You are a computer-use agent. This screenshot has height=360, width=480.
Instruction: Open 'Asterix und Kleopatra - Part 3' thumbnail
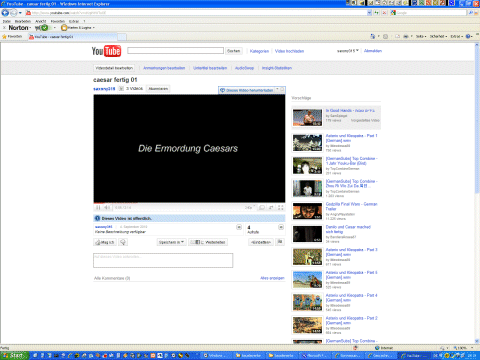click(x=307, y=257)
